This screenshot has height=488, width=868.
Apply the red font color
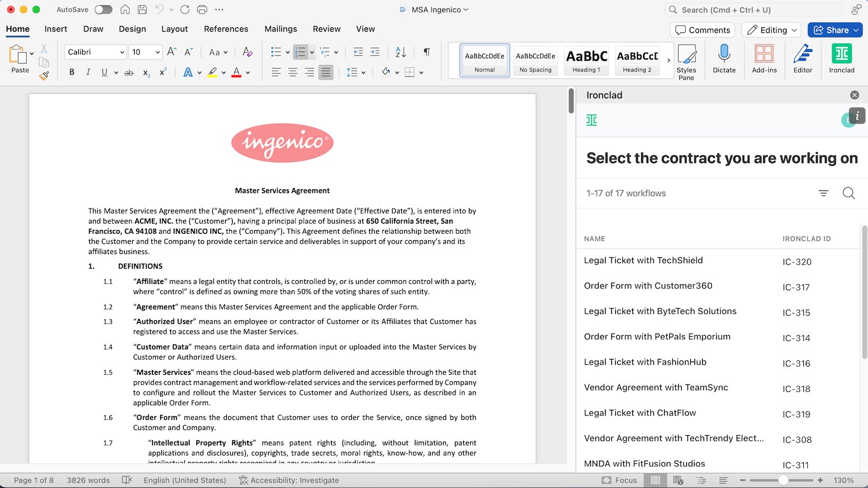click(236, 72)
